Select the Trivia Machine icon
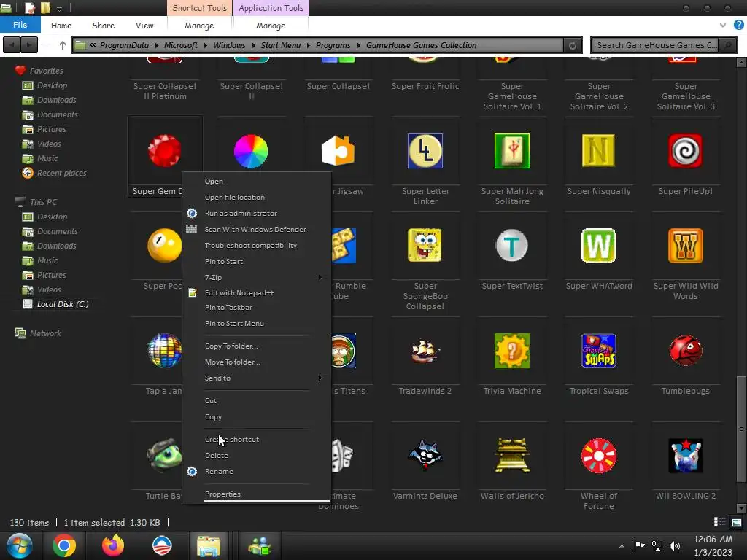The width and height of the screenshot is (747, 560). (x=512, y=351)
